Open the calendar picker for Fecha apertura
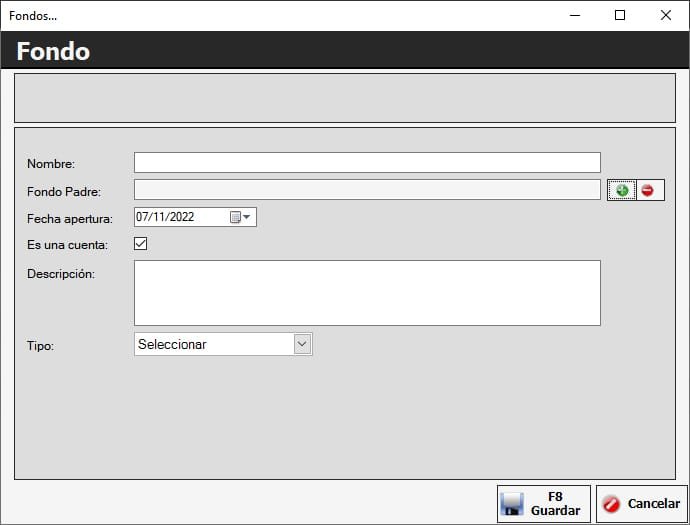This screenshot has height=525, width=690. pos(241,217)
